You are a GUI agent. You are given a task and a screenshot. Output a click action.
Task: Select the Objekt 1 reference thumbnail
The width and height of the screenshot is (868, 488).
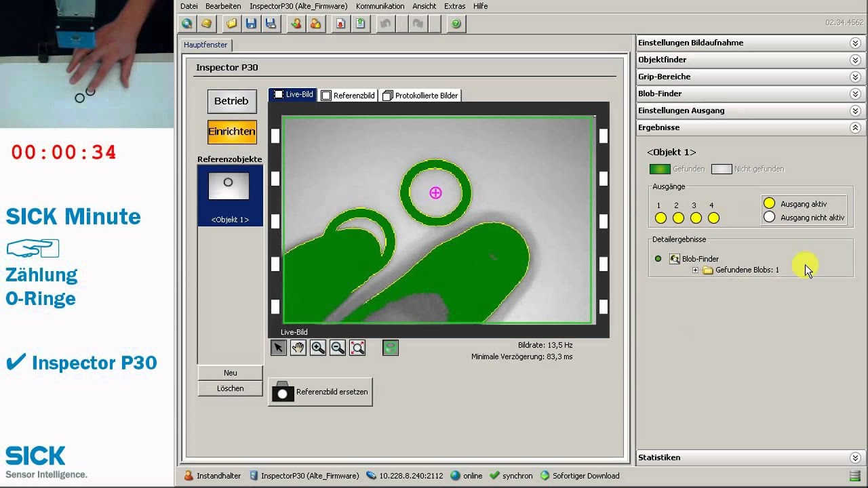[230, 196]
